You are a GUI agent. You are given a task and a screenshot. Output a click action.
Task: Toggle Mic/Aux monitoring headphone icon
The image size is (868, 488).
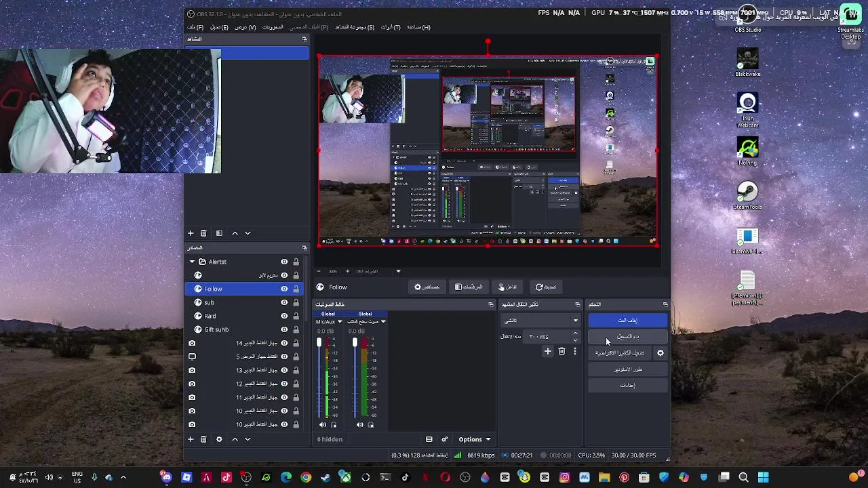[x=334, y=425]
